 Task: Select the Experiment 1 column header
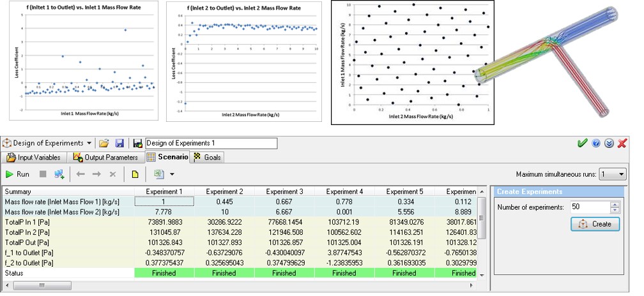click(x=164, y=191)
